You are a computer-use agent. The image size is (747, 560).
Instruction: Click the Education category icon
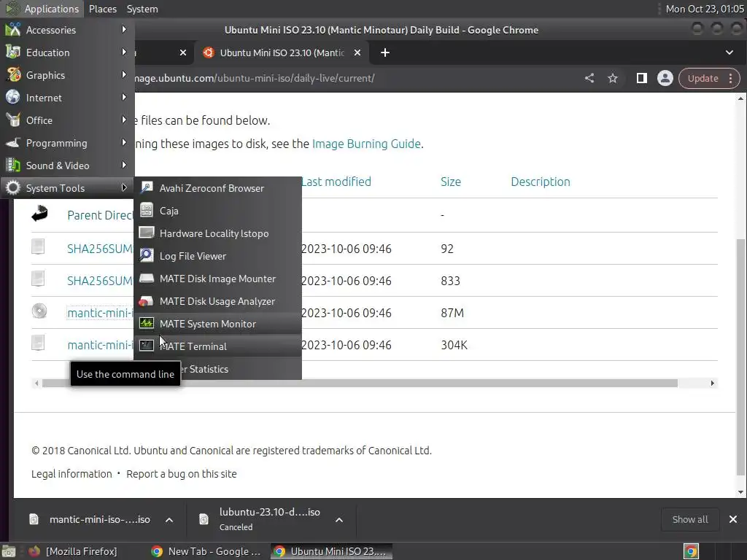[x=13, y=52]
